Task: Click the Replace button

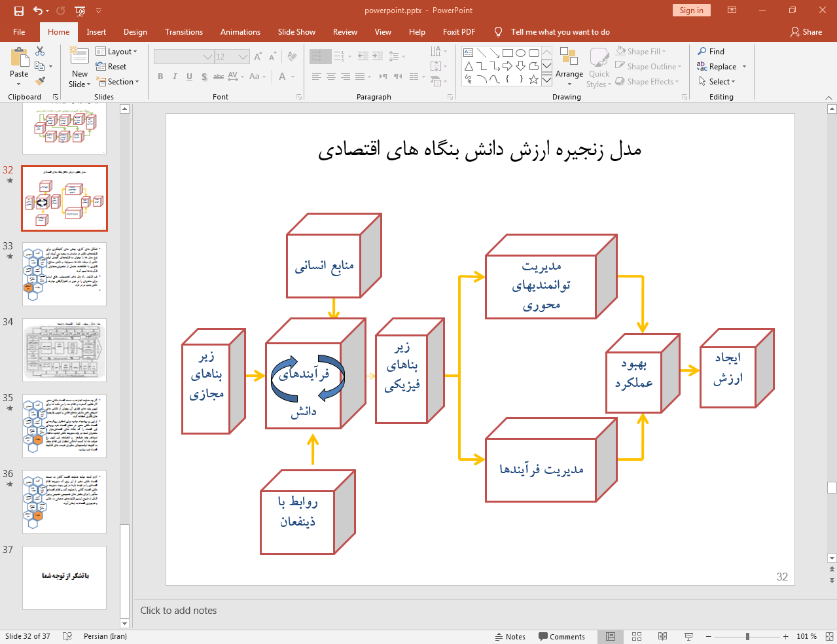Action: (x=717, y=66)
